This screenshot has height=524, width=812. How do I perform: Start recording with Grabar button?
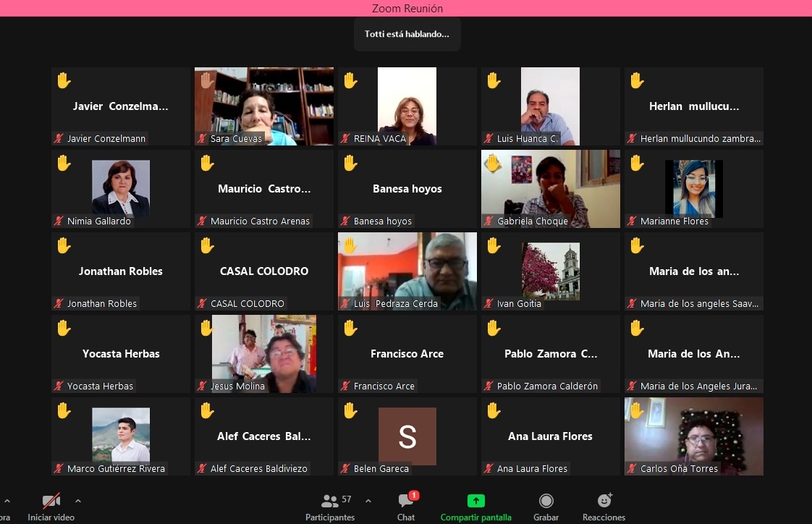[x=546, y=502]
